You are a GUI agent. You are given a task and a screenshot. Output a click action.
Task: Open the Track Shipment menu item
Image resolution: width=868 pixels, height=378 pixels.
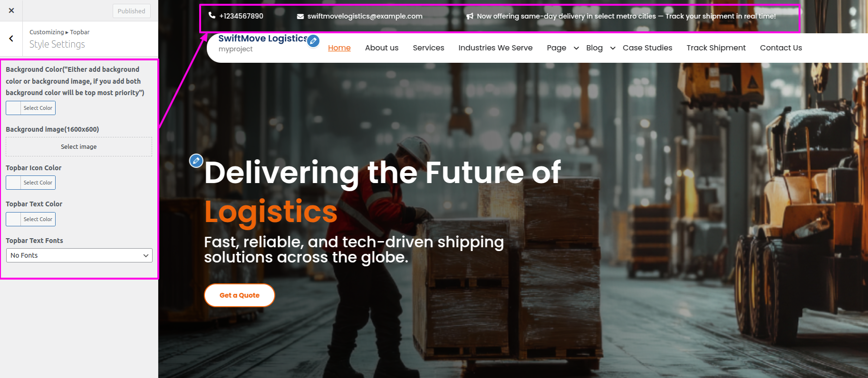716,48
